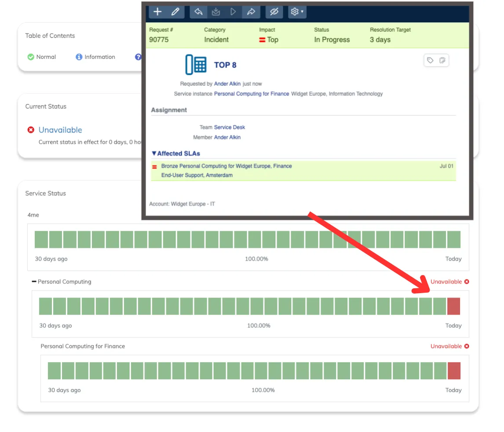Collapse the Personal Computing service group
The height and width of the screenshot is (432, 504).
pos(34,281)
